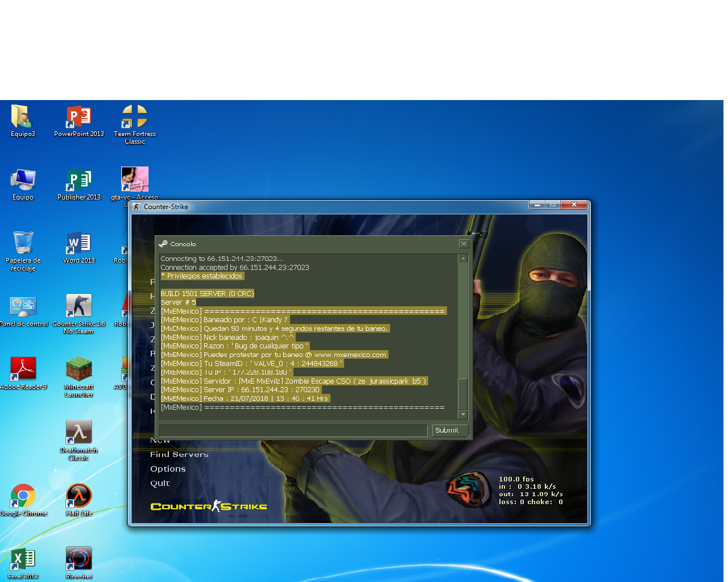Select Quit in the game menu
The height and width of the screenshot is (582, 728).
pyautogui.click(x=160, y=483)
